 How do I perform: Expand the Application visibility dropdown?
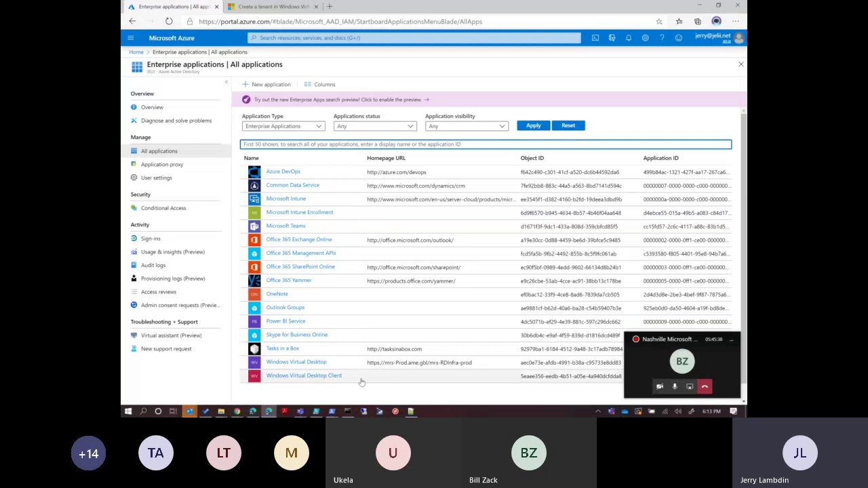(x=467, y=126)
